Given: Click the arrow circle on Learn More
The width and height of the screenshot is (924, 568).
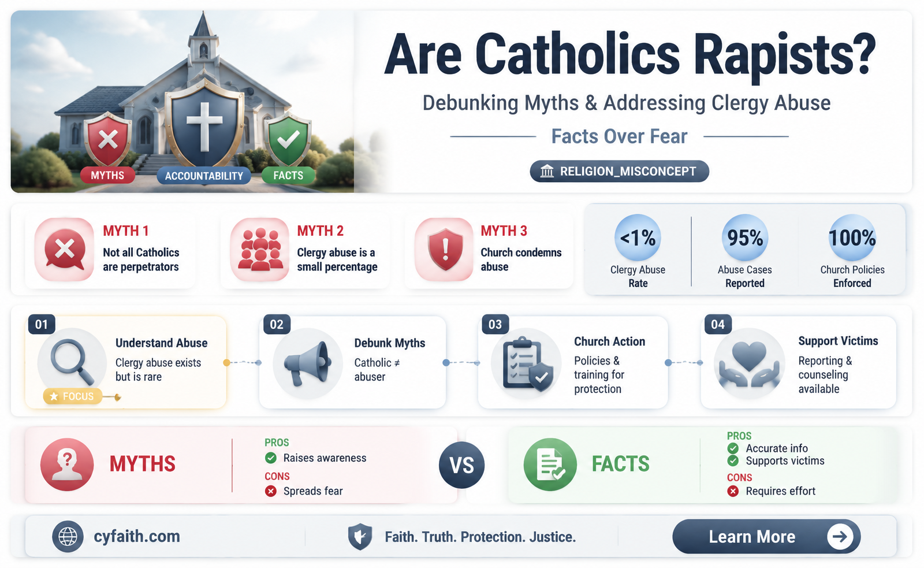Looking at the screenshot, I should [x=840, y=536].
